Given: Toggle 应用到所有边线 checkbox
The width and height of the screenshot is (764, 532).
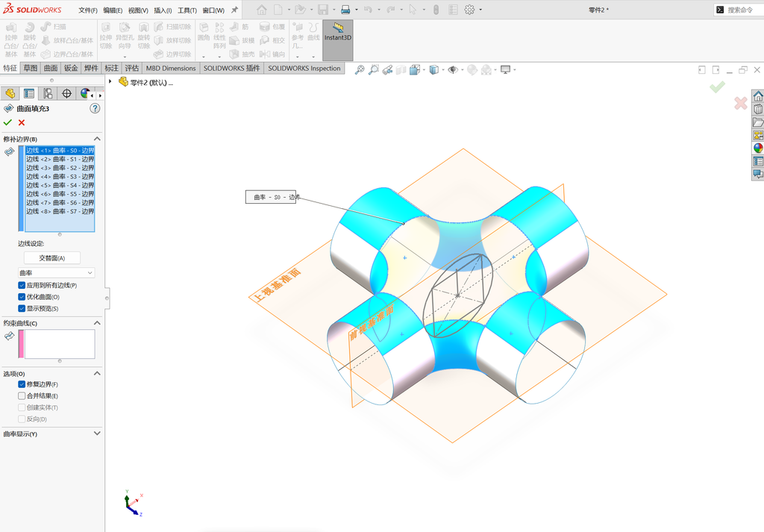Looking at the screenshot, I should tap(22, 286).
